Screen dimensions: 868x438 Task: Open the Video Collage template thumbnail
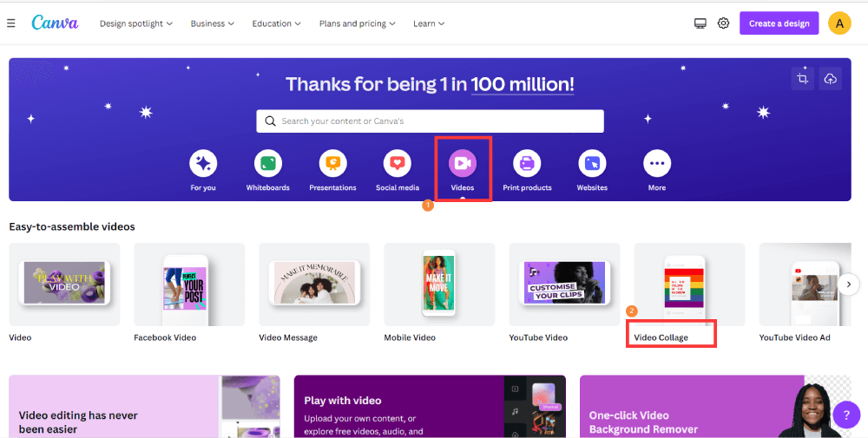(x=690, y=284)
